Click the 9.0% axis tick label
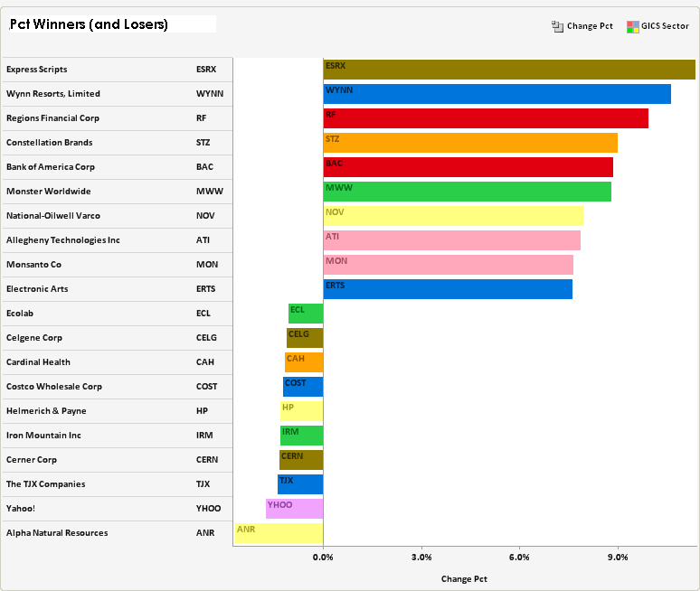700x591 pixels. (618, 557)
